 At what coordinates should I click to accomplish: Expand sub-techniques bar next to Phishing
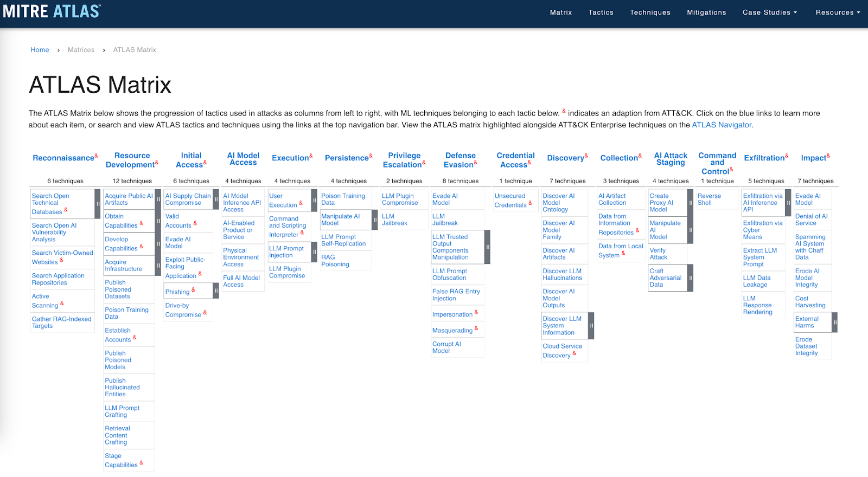click(x=216, y=291)
